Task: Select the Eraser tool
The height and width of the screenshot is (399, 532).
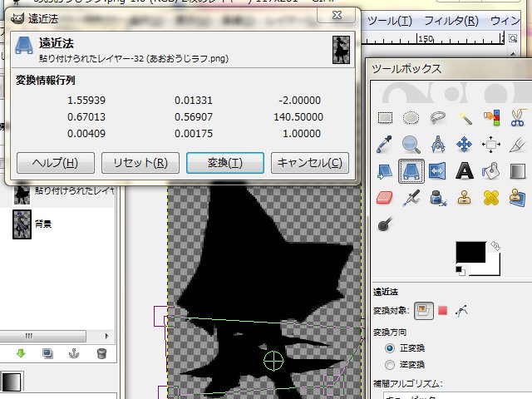Action: tap(385, 198)
